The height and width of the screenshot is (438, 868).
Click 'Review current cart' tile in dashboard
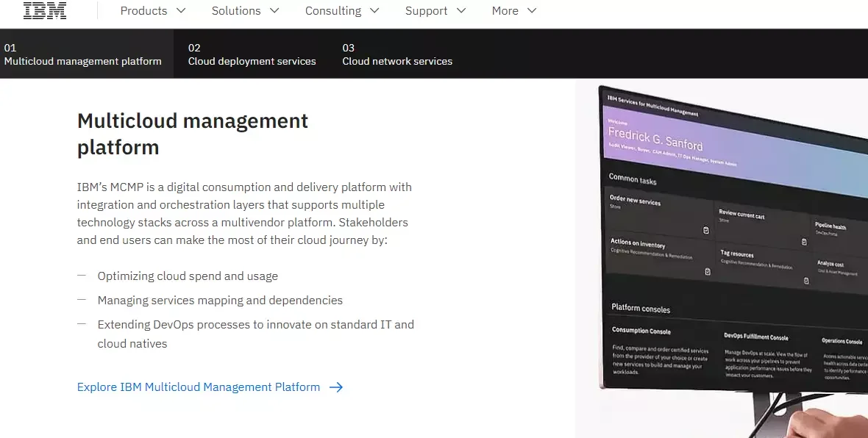[763, 226]
